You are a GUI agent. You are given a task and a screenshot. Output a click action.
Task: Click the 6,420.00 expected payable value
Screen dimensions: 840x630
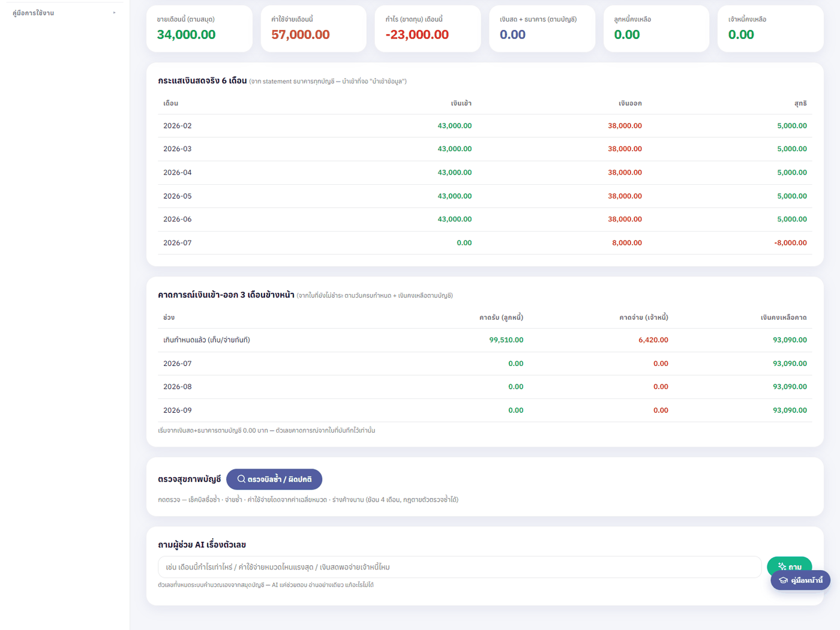653,340
